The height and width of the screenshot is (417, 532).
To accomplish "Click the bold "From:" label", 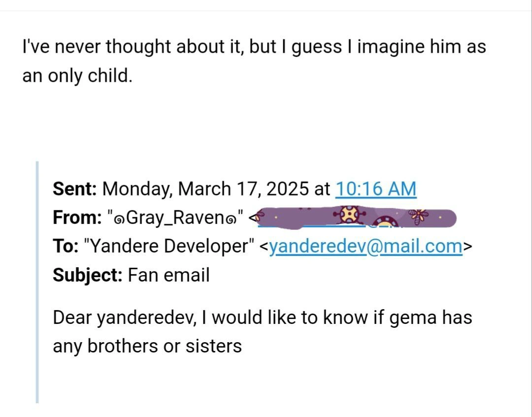I will 77,218.
